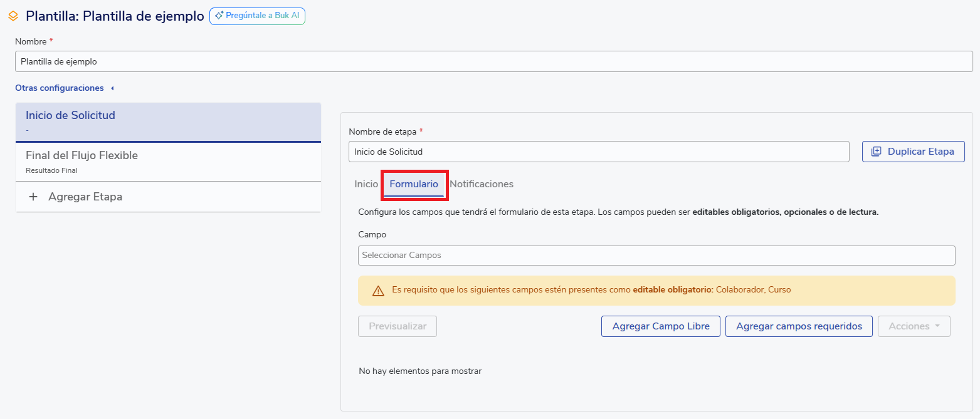This screenshot has height=419, width=980.
Task: Expand the Otras configuraciones chevron
Action: 112,88
